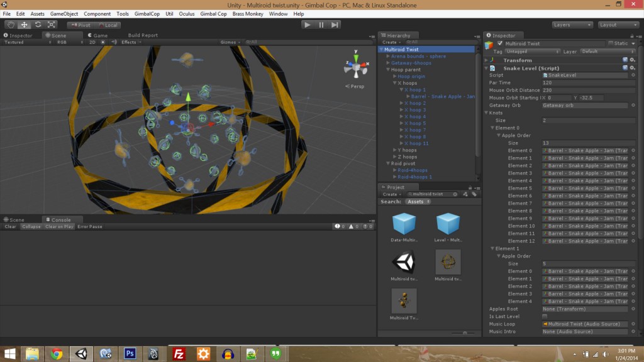The width and height of the screenshot is (644, 362).
Task: Toggle the Static checkbox
Action: point(611,43)
